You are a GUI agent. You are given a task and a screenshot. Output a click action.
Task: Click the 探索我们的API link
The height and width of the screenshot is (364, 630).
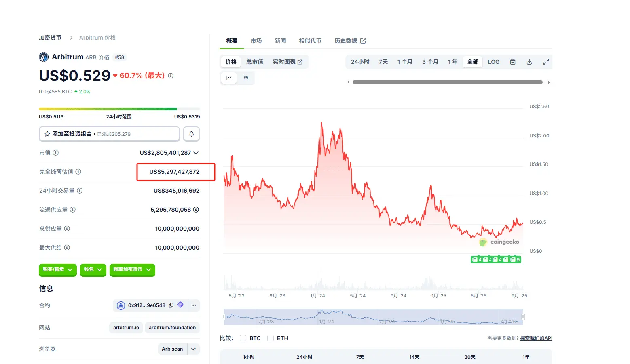[536, 338]
